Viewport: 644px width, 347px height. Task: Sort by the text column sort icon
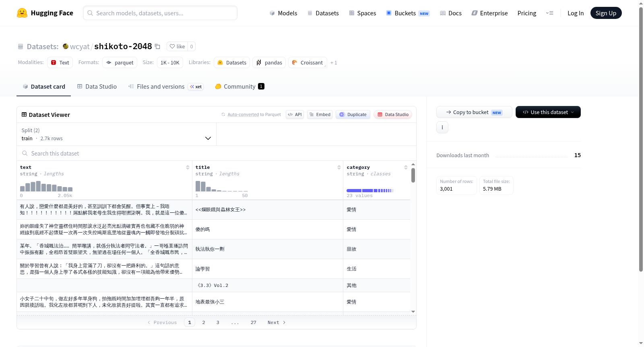tap(188, 167)
